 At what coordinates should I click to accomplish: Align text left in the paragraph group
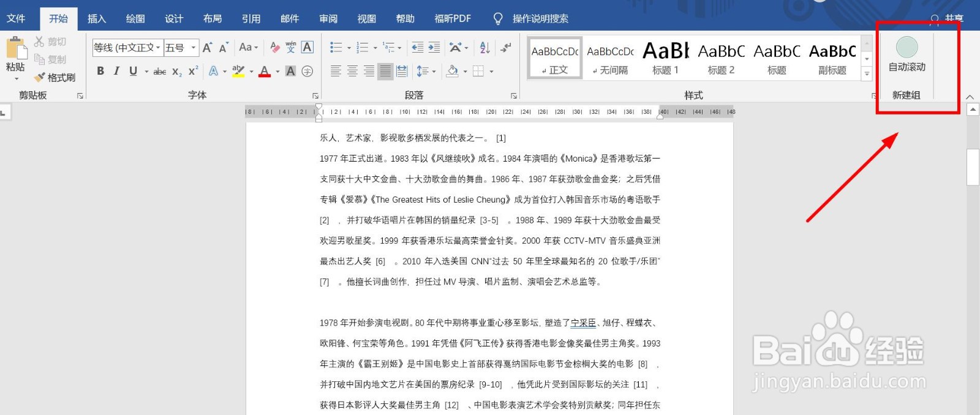point(336,72)
